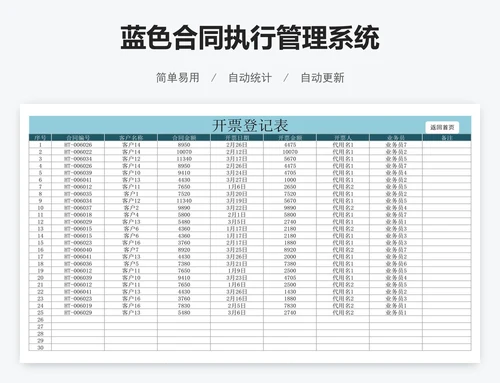Select 业务员6 in row 18
The width and height of the screenshot is (500, 383).
(396, 264)
